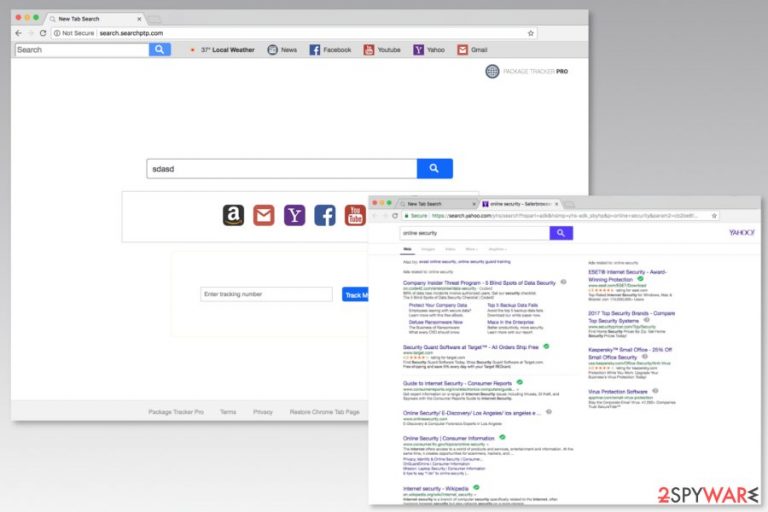Select the Images results tab
Viewport: 768px width, 512px height.
tap(428, 249)
